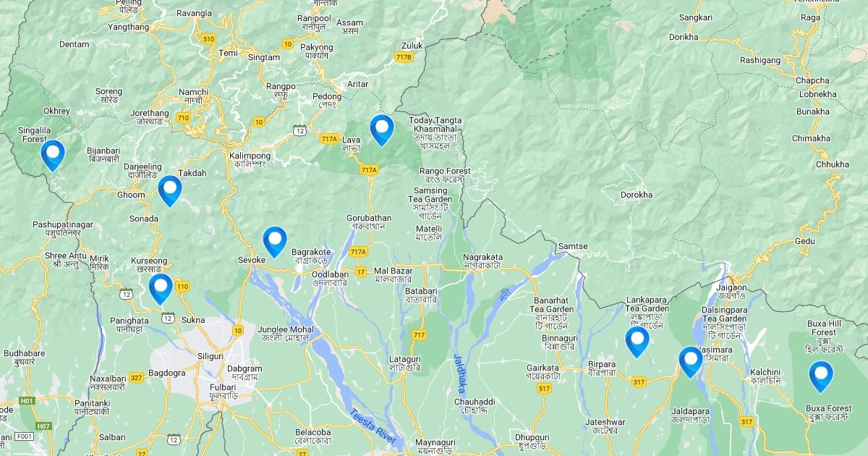
Task: Select the marker below Kurseong
Action: point(161,289)
